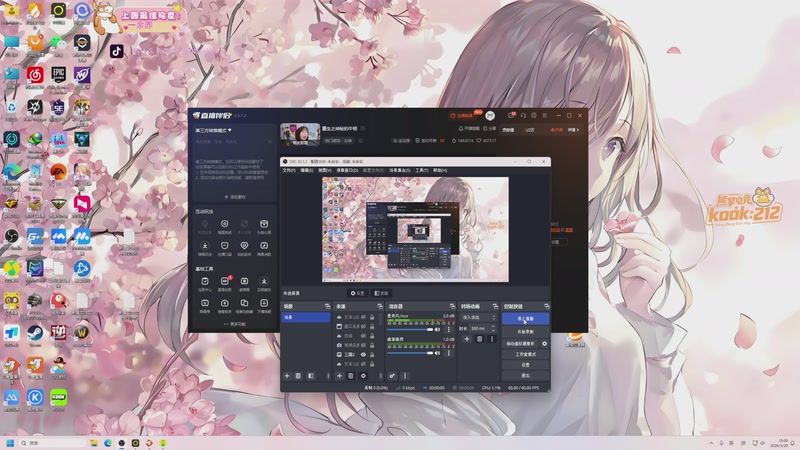Hide the visible image source via its eye icon
This screenshot has height=450, width=800.
coord(363,354)
